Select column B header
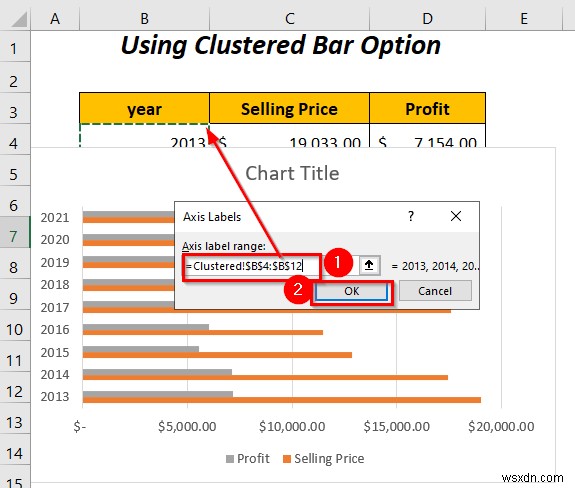The image size is (575, 488). [144, 18]
